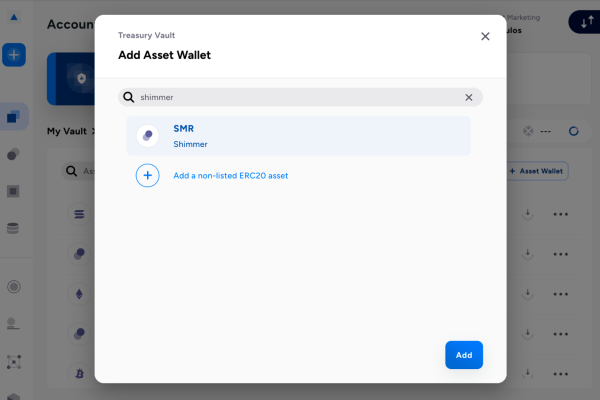Open the accounts cube icon in sidebar

point(14,117)
